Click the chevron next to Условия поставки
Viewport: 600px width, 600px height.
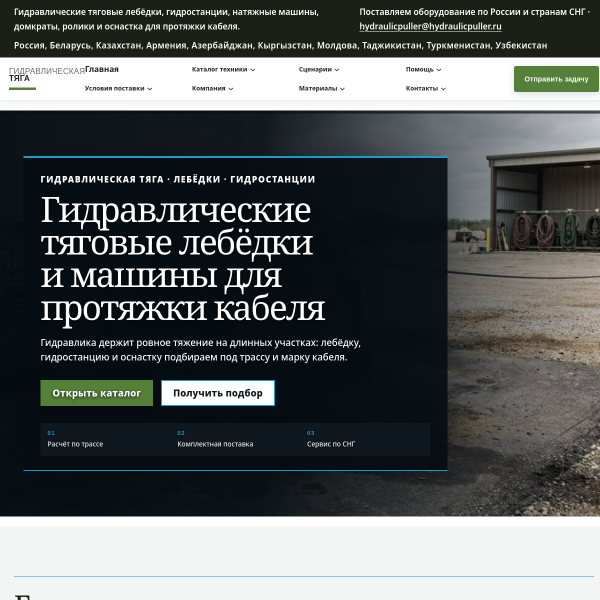click(x=150, y=89)
